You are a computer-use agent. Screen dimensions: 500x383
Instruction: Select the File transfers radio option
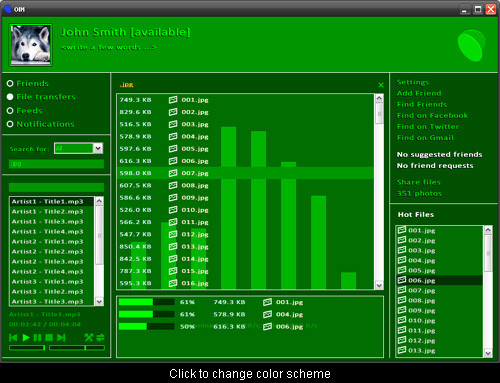point(10,97)
